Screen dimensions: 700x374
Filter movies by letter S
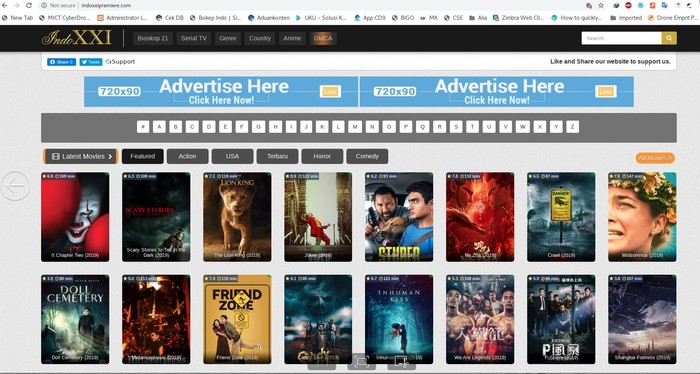tap(456, 127)
